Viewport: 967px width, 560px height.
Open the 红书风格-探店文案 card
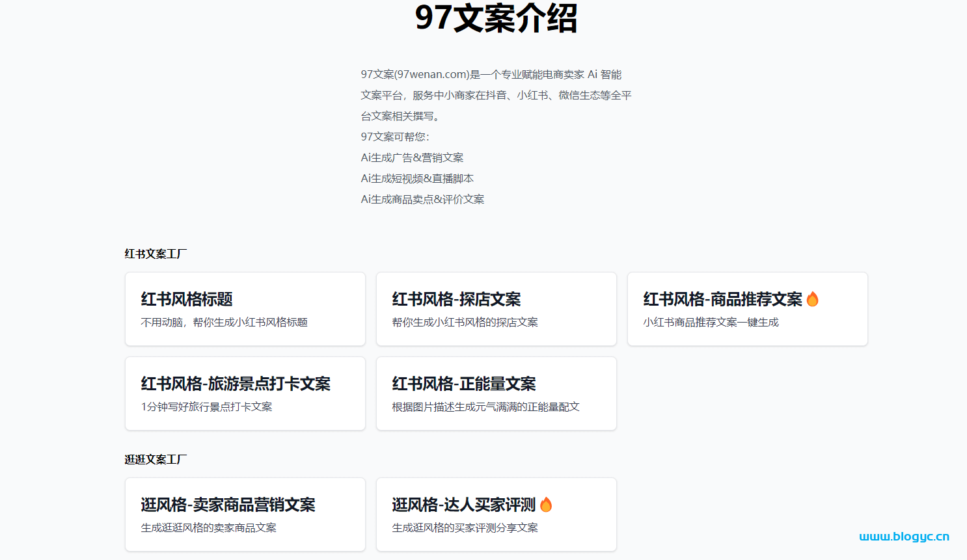click(497, 309)
